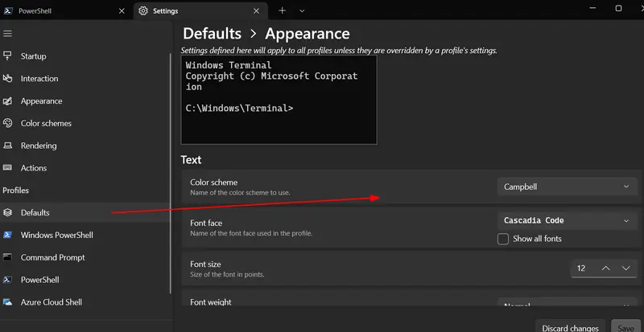Click the Settings gear icon in tab
Viewport: 644px width, 332px height.
tap(143, 11)
